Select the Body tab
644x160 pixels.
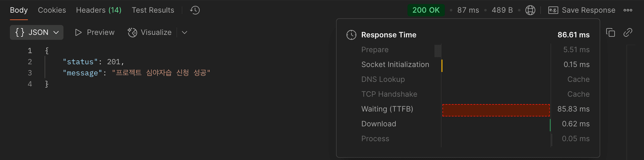[x=19, y=10]
